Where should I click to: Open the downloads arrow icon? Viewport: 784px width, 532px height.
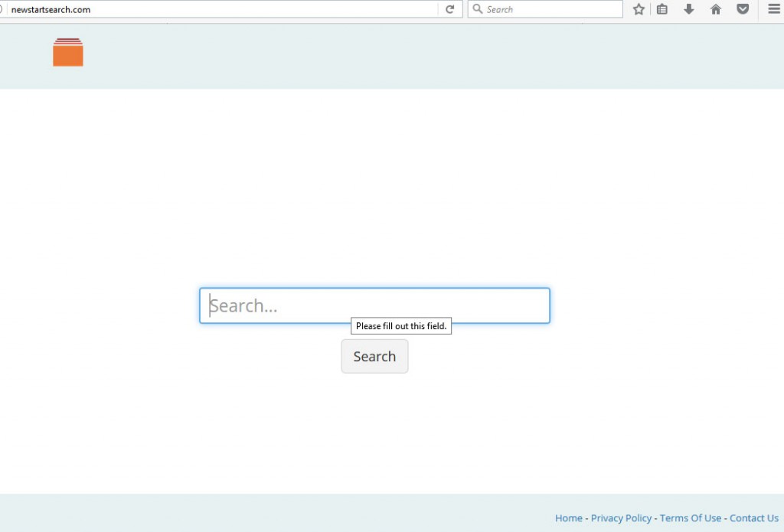pos(689,9)
